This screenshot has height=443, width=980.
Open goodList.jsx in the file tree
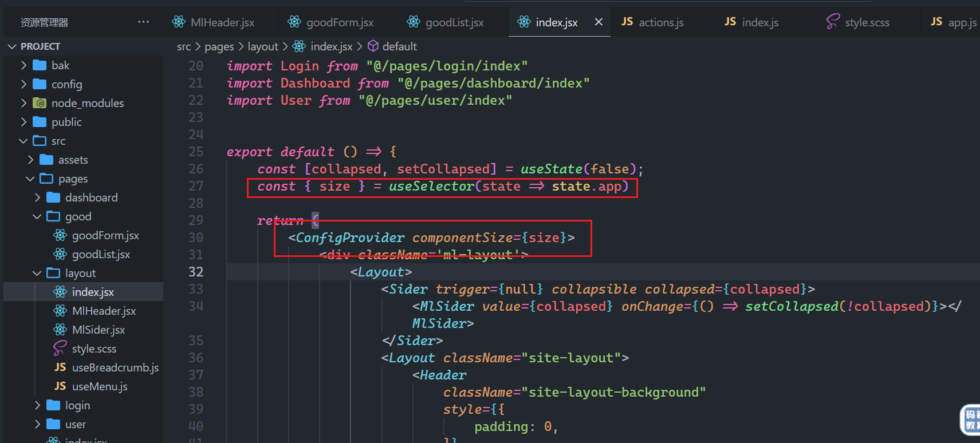(x=101, y=254)
